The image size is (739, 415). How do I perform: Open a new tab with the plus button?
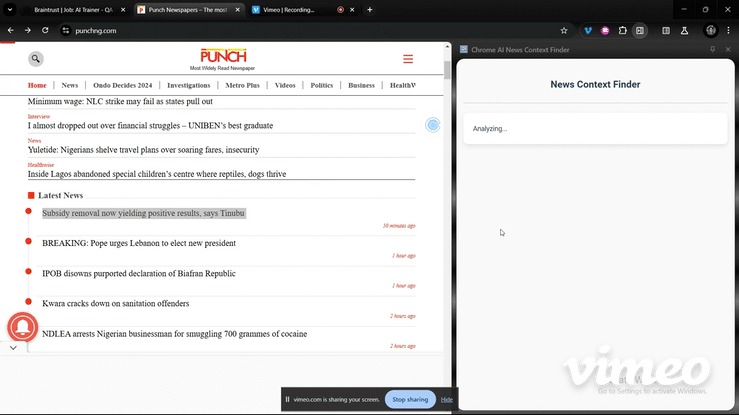370,9
